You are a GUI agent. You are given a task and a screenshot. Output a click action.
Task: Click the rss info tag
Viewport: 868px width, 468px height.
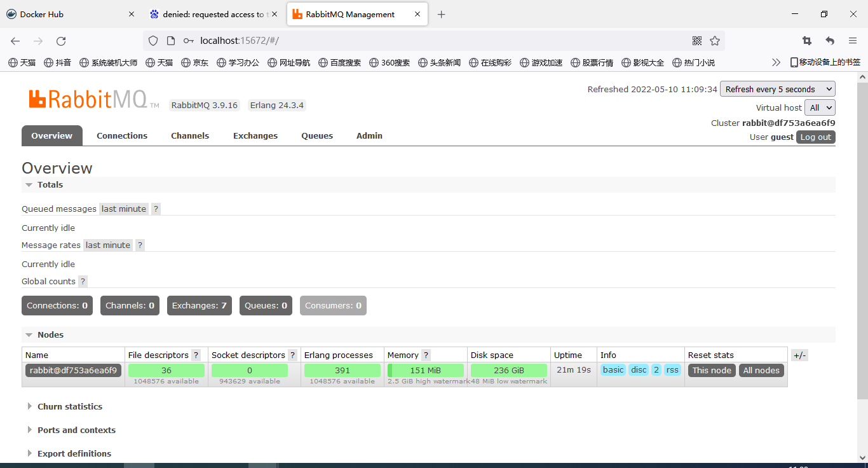pos(672,369)
